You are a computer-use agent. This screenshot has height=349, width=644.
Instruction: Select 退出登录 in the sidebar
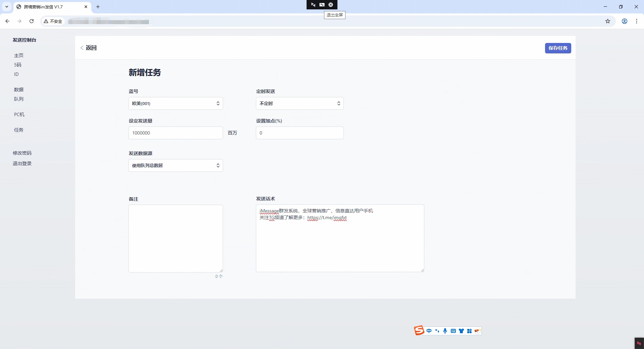(22, 163)
